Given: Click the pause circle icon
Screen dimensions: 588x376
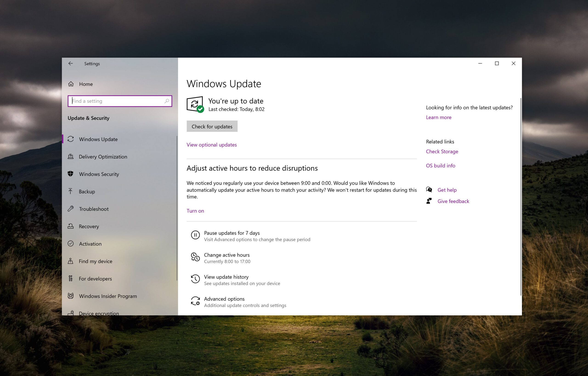Looking at the screenshot, I should pyautogui.click(x=195, y=235).
